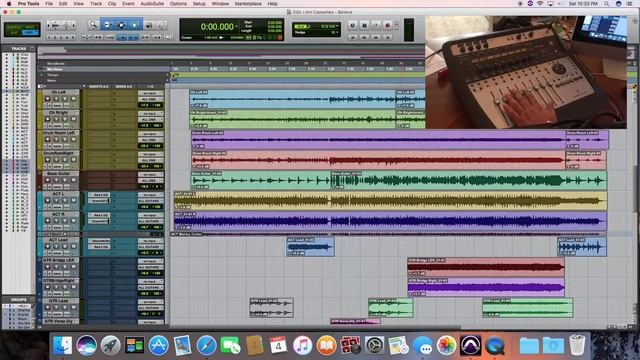The height and width of the screenshot is (360, 640).
Task: Open OH Left output selector ALL DNB
Action: (x=151, y=99)
